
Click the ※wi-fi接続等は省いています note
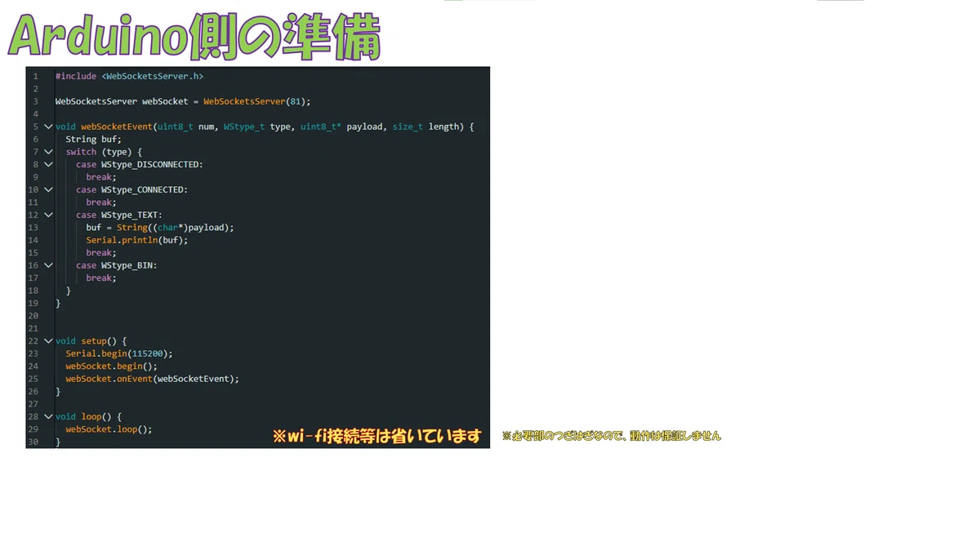(x=377, y=437)
